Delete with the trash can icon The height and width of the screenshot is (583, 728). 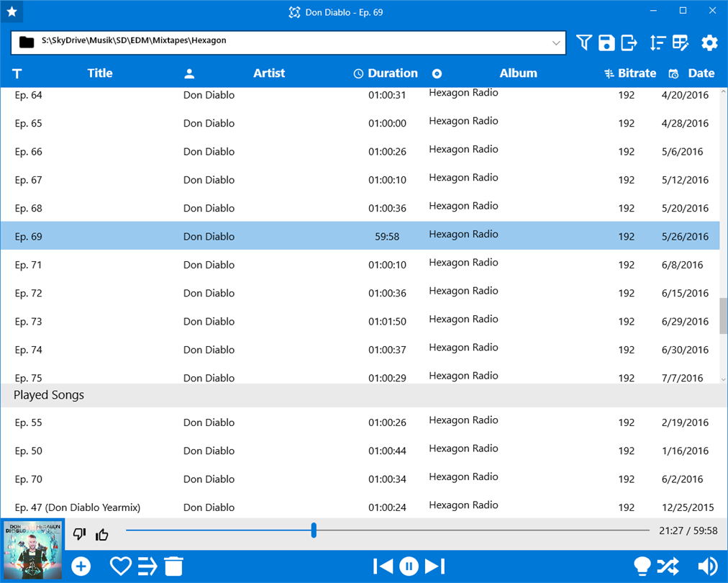pyautogui.click(x=173, y=566)
